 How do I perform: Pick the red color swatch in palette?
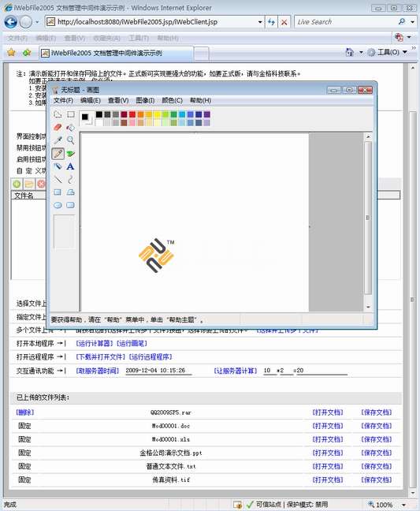coord(132,114)
